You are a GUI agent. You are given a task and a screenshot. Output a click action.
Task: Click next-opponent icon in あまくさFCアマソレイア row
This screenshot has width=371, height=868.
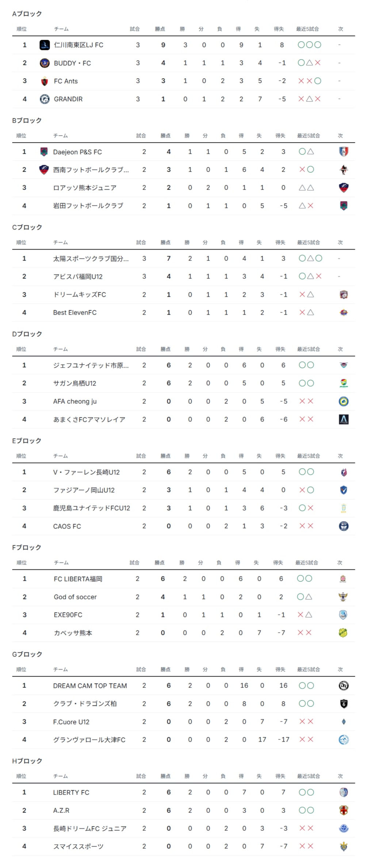344,419
